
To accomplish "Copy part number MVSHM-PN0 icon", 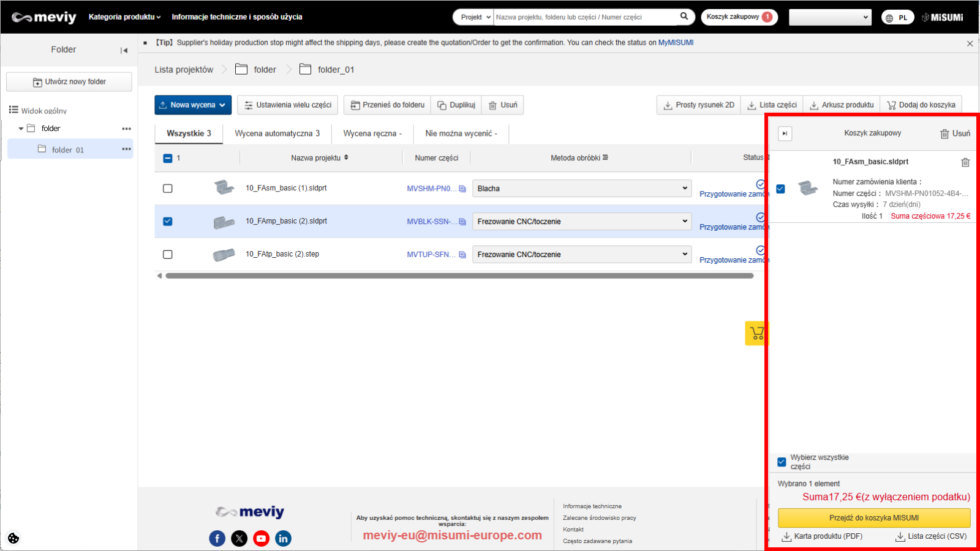I will tap(462, 189).
